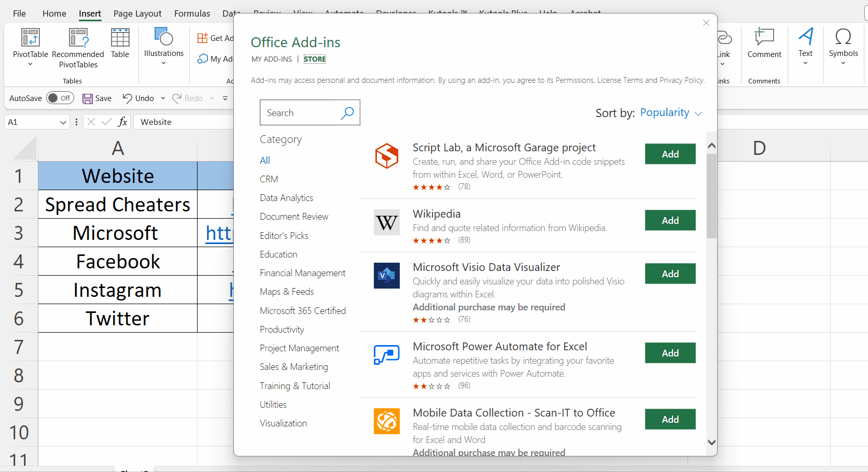Screen dimensions: 868x472
Task: Expand the Name Box dropdown
Action: [63, 122]
